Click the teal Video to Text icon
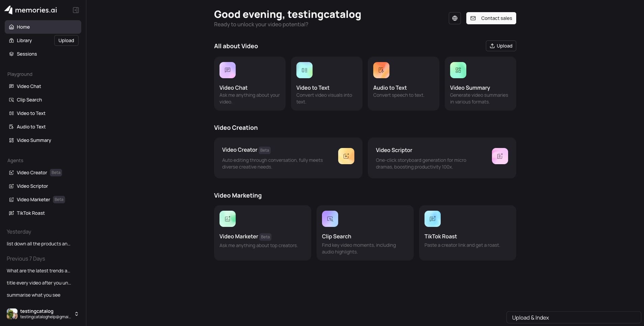Image resolution: width=644 pixels, height=326 pixels. point(304,70)
